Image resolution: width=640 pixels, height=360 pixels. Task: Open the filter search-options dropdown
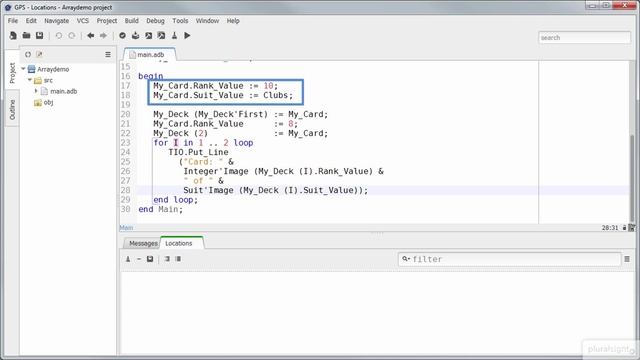406,259
